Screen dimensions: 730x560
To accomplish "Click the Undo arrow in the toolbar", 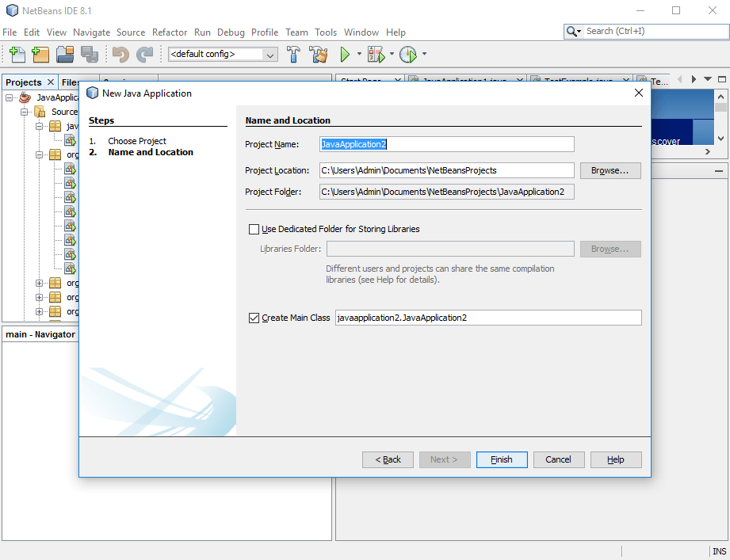I will point(120,55).
